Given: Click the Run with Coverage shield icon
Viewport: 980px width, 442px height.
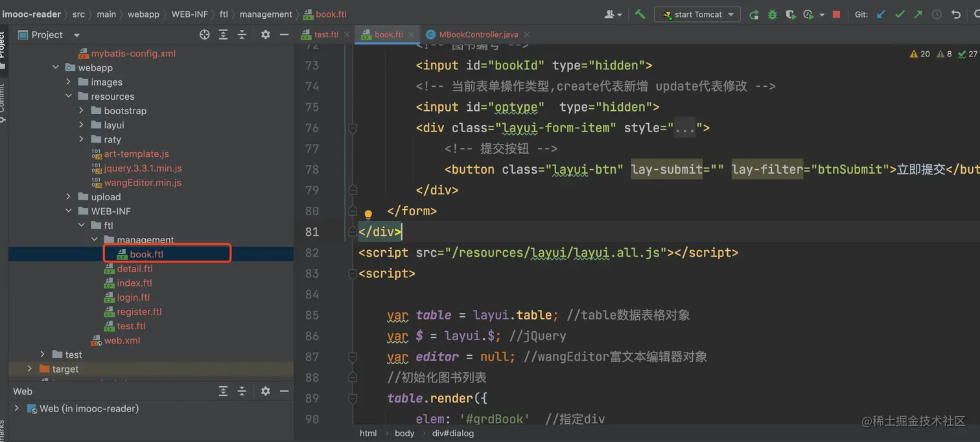Looking at the screenshot, I should tap(790, 14).
